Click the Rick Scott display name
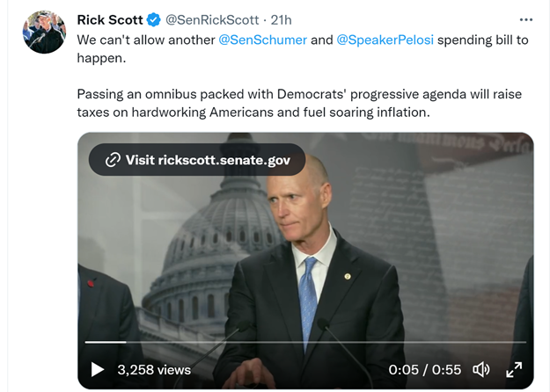The image size is (550, 392). pyautogui.click(x=110, y=20)
